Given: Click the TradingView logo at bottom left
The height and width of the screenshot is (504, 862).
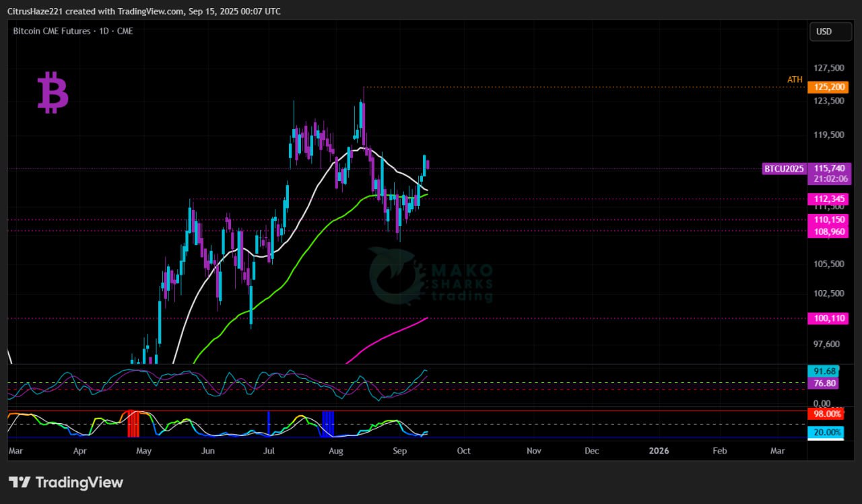Looking at the screenshot, I should (x=66, y=482).
